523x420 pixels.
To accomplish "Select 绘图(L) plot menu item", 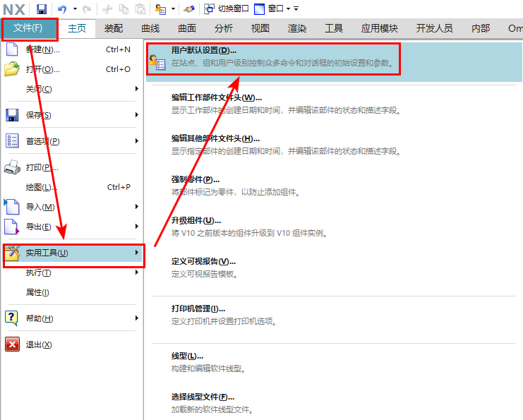I will click(x=72, y=187).
